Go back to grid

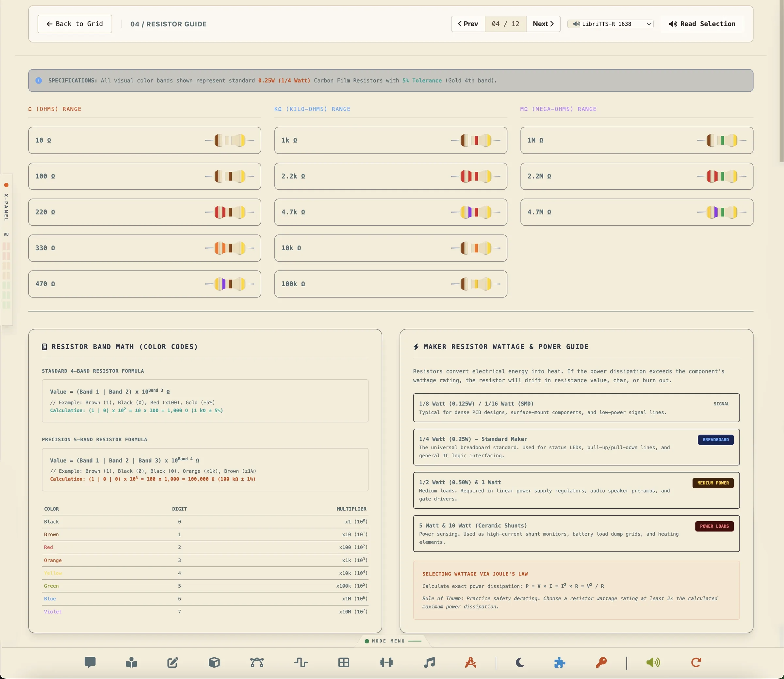tap(75, 24)
